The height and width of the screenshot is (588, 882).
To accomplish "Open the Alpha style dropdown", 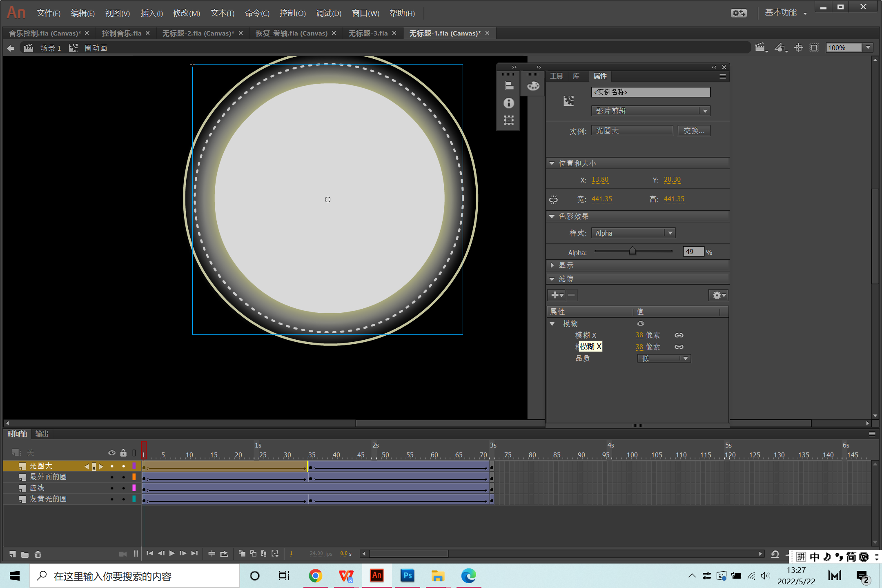I will click(633, 233).
